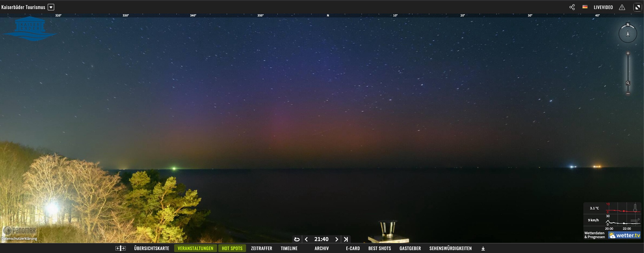Click the warning triangle icon
Image resolution: width=644 pixels, height=253 pixels.
[x=622, y=7]
